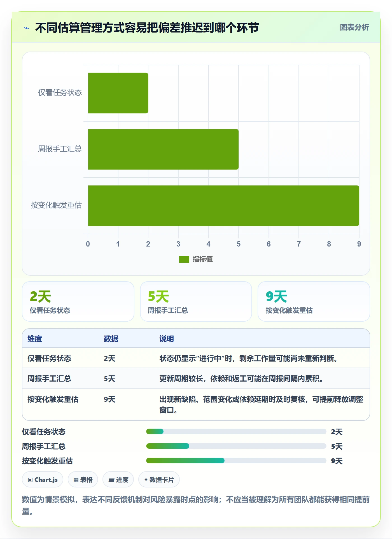
Task: Click the 按变化触发重估 y-axis label
Action: 56,205
